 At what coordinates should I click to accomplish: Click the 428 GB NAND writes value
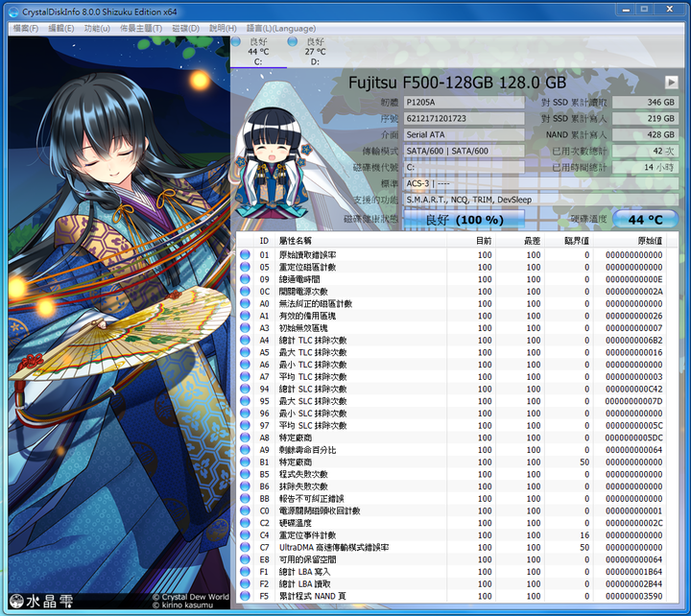645,135
